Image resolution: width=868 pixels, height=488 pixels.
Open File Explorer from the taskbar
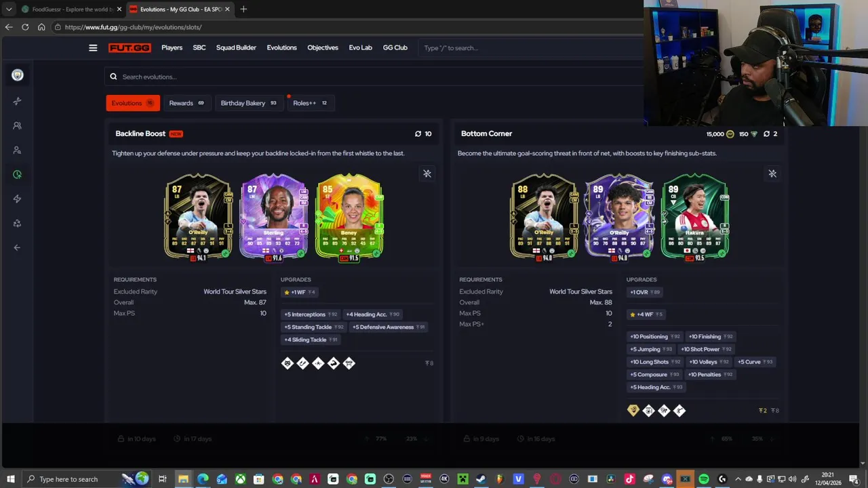(183, 479)
